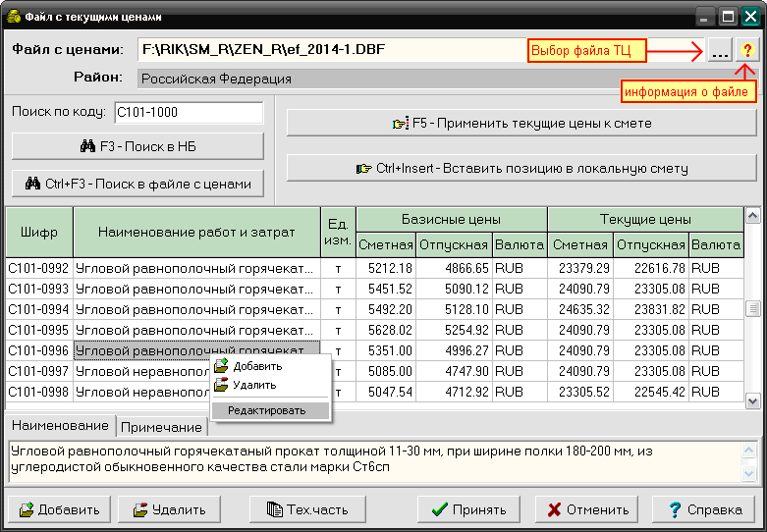
Task: Click the table vertical scrollbar thumb
Action: (752, 309)
